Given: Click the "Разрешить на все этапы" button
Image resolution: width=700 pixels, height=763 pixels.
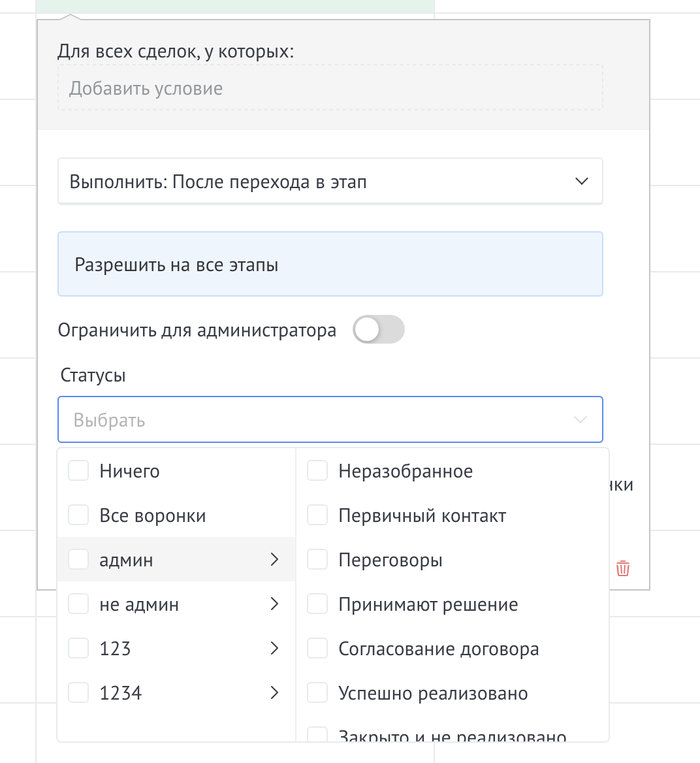Looking at the screenshot, I should pyautogui.click(x=330, y=264).
